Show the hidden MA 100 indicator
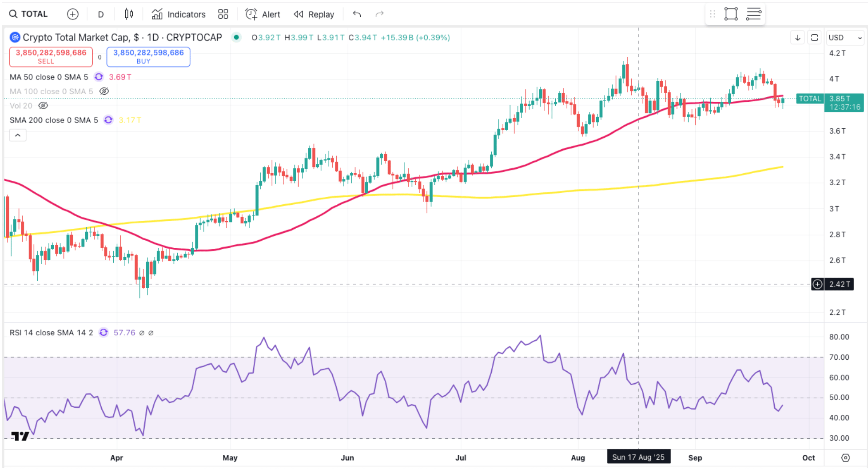Image resolution: width=868 pixels, height=469 pixels. [104, 91]
